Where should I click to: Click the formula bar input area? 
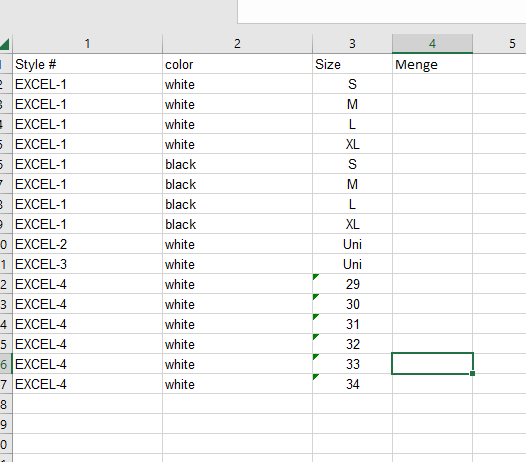381,12
